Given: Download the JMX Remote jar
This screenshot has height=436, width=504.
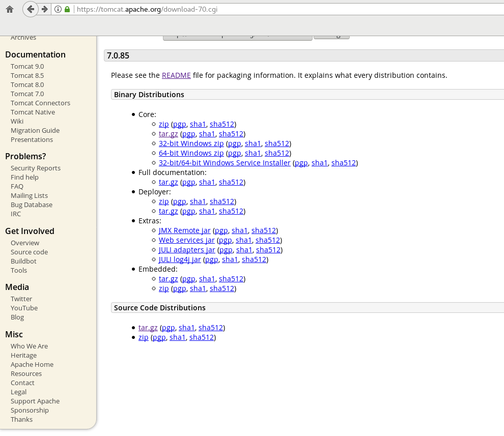Looking at the screenshot, I should tap(184, 230).
